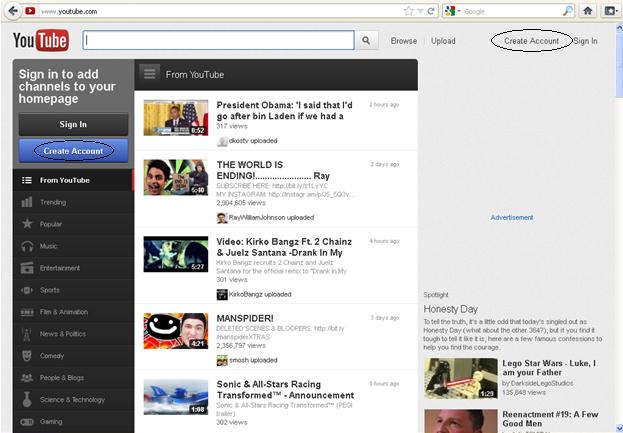Screen dimensions: 623x433
Task: Click the YouTube logo
Action: tap(41, 41)
